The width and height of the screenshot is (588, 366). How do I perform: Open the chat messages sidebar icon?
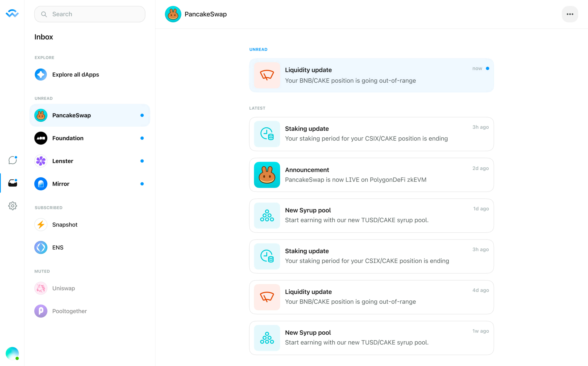point(13,160)
